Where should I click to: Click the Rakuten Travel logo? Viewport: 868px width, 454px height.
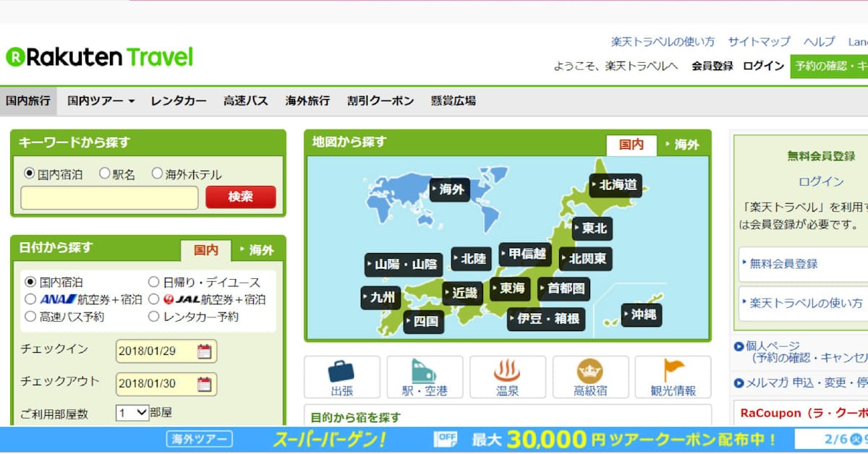(100, 57)
